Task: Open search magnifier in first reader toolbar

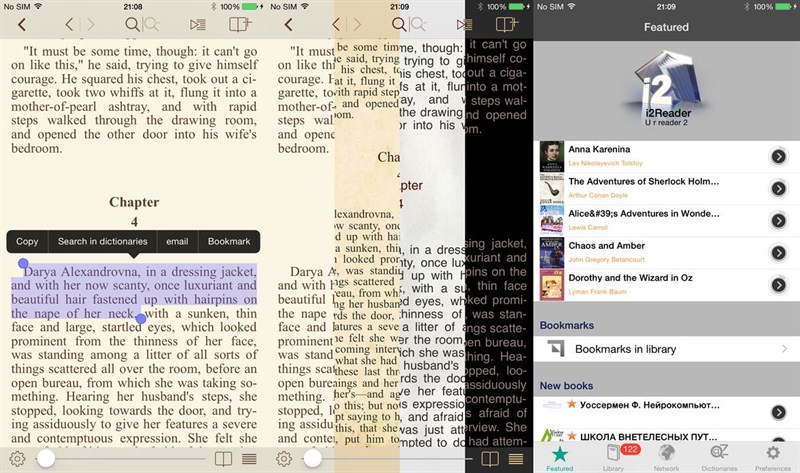Action: click(x=132, y=24)
